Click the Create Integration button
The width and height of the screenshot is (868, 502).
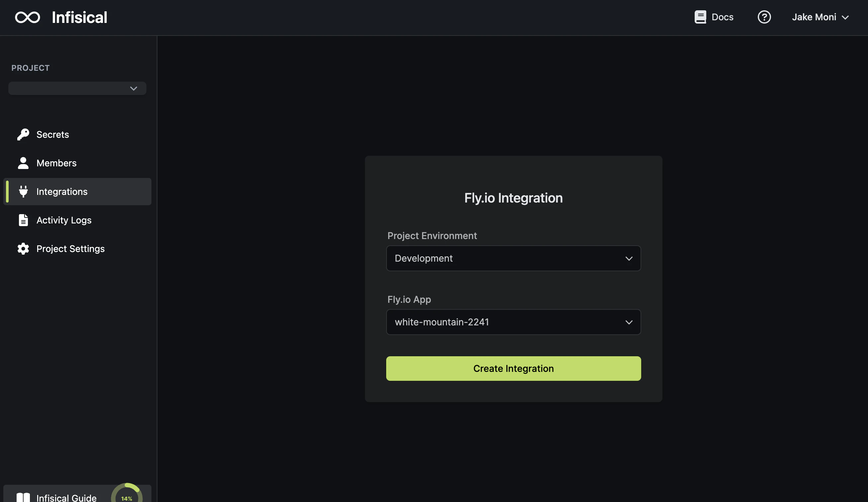(x=513, y=369)
